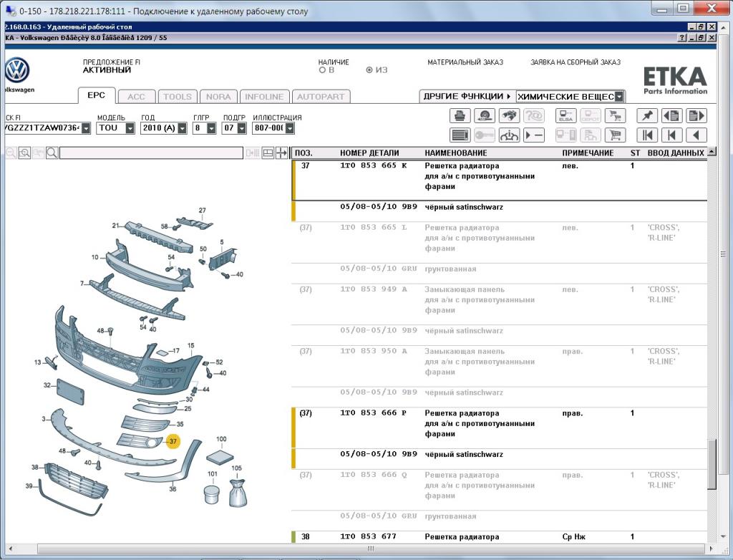Click the DEPOT icon in toolbar
Viewport: 733px width, 560px height.
point(591,115)
